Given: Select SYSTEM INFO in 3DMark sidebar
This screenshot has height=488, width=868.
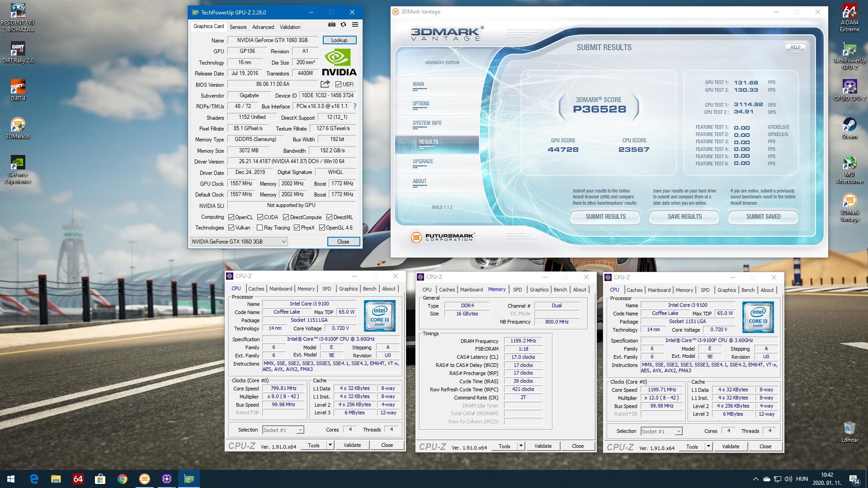Looking at the screenshot, I should pos(427,123).
